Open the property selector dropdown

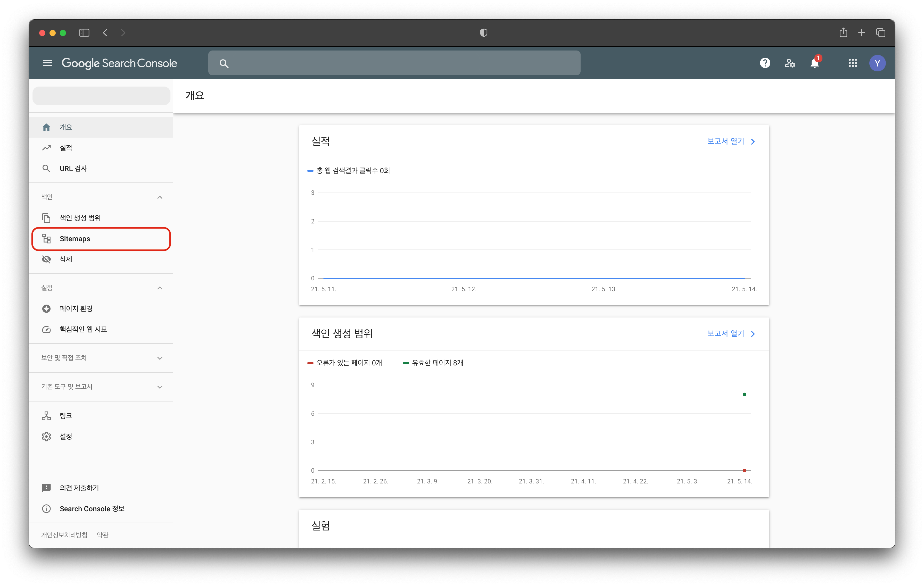point(101,96)
